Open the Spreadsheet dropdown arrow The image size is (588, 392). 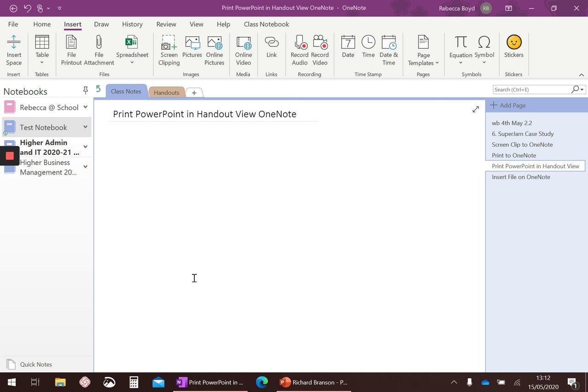pyautogui.click(x=132, y=63)
